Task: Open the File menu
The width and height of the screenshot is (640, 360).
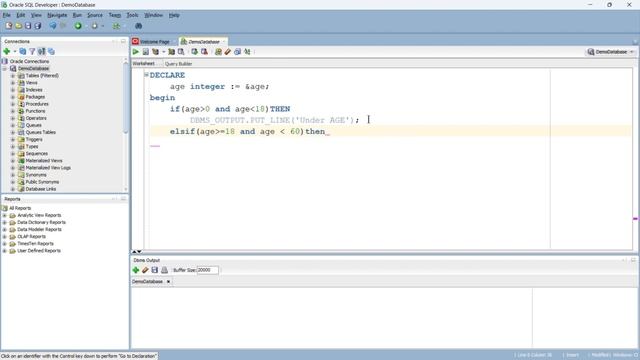Action: (7, 15)
